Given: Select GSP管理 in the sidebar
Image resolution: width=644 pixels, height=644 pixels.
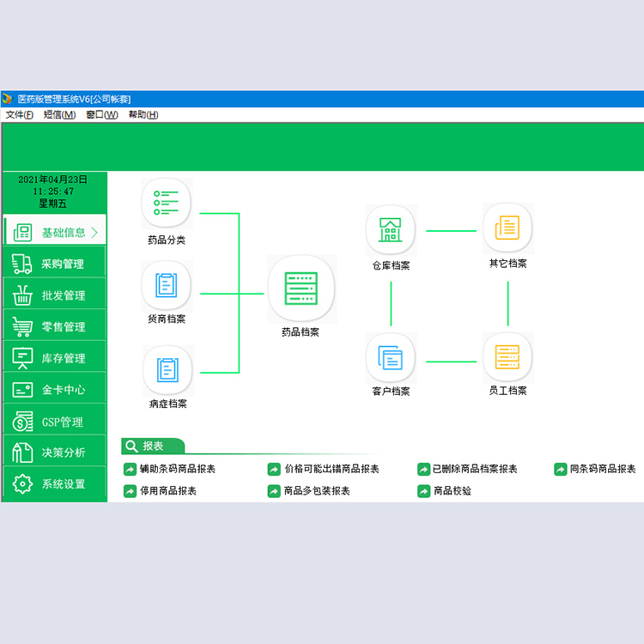Looking at the screenshot, I should (54, 422).
